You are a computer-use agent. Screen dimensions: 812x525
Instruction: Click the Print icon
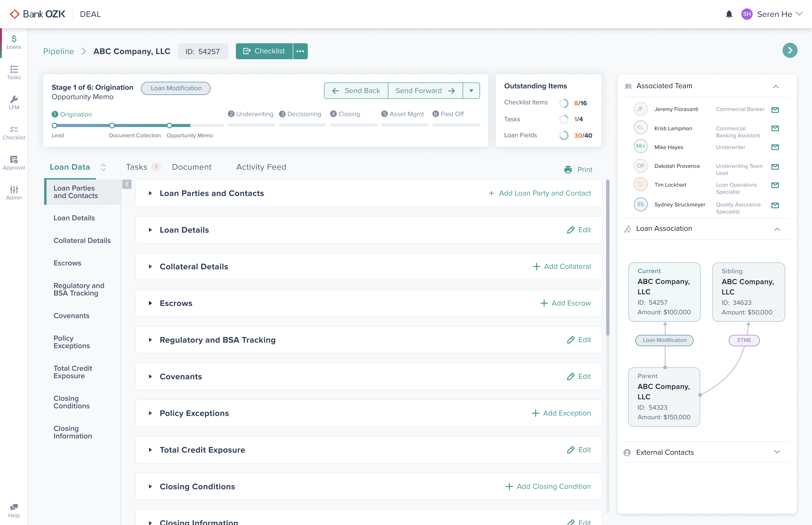[x=568, y=169]
